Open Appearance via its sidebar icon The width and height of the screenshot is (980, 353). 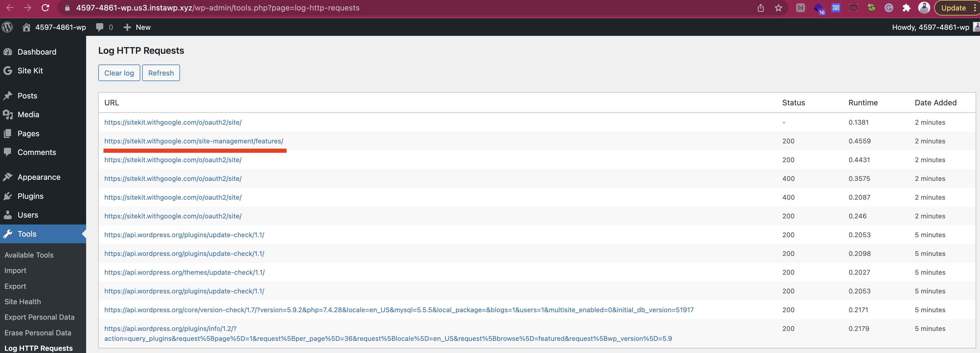click(8, 177)
